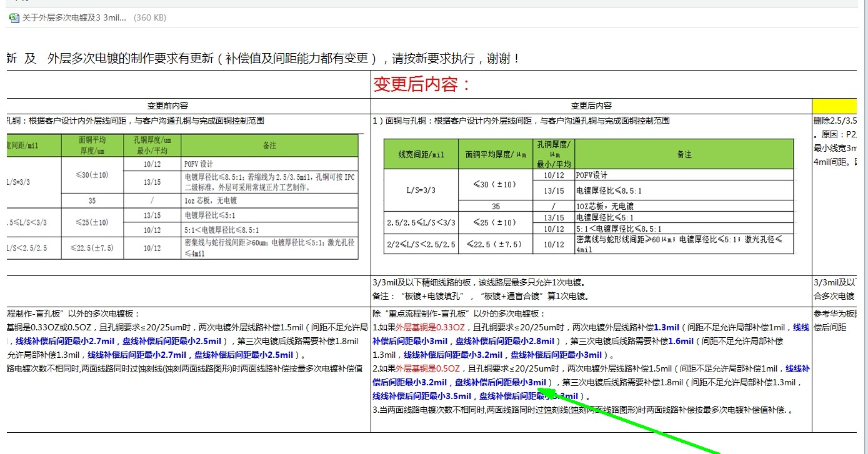Click 密集线与蛇形线间距≥60μm remark in changed-content table
The image size is (868, 454).
[684, 244]
